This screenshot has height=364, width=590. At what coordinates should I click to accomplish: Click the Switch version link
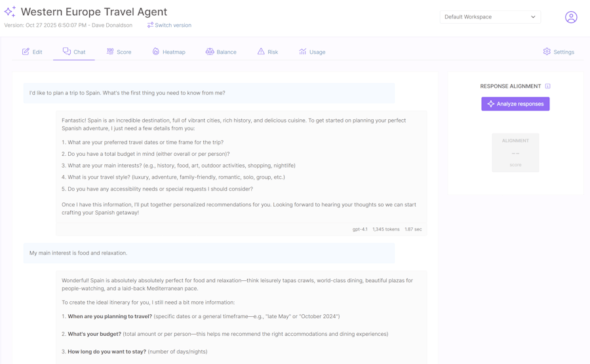point(169,26)
